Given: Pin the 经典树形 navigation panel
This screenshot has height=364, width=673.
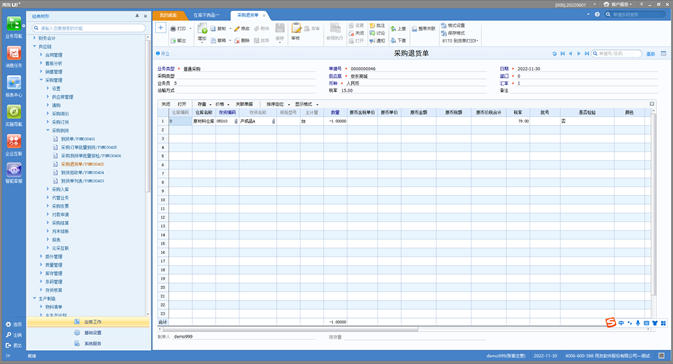Looking at the screenshot, I should 137,16.
